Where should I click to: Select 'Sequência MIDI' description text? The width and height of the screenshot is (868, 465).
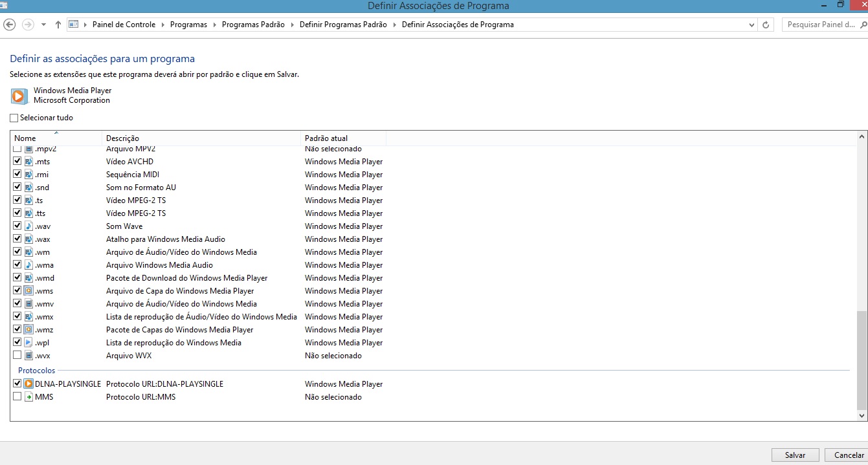click(133, 175)
